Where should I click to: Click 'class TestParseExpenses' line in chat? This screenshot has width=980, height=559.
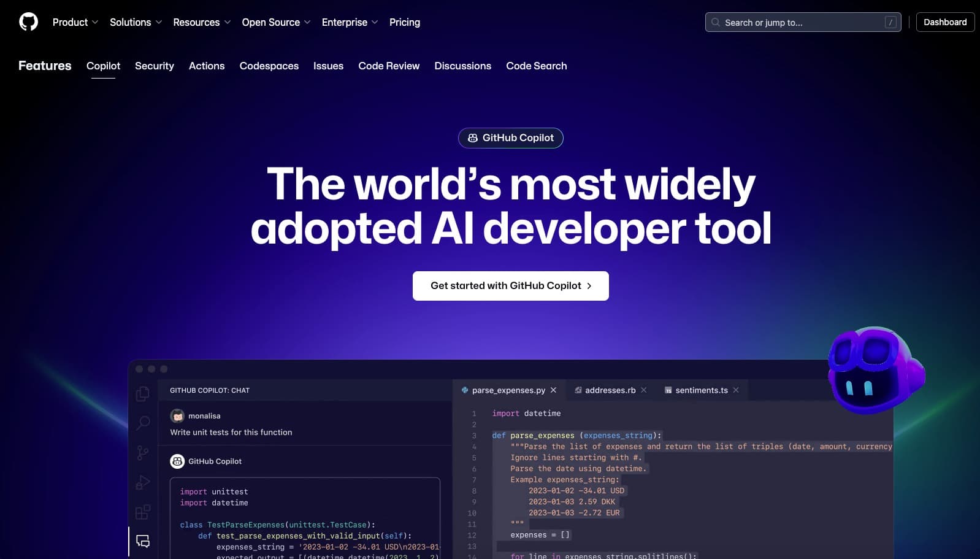pos(277,525)
